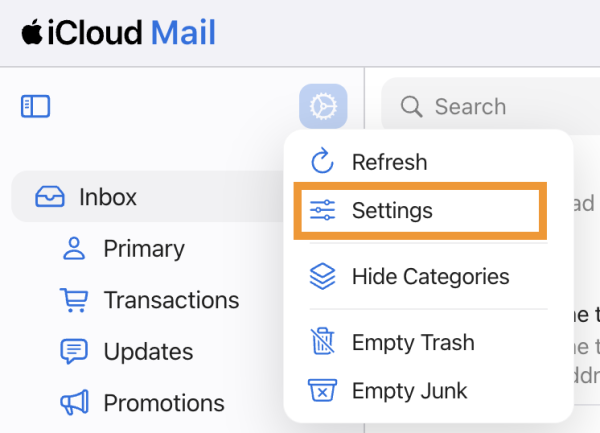Click the Primary person icon
The height and width of the screenshot is (433, 600).
pos(74,248)
